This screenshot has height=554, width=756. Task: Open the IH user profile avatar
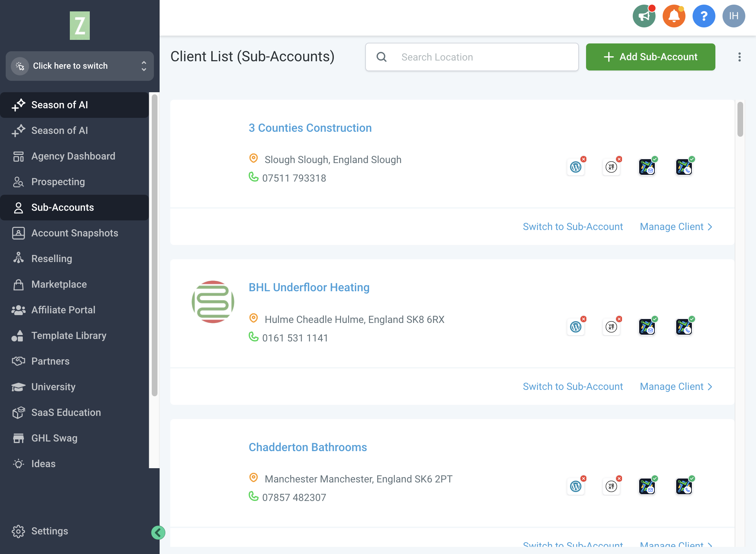[734, 16]
